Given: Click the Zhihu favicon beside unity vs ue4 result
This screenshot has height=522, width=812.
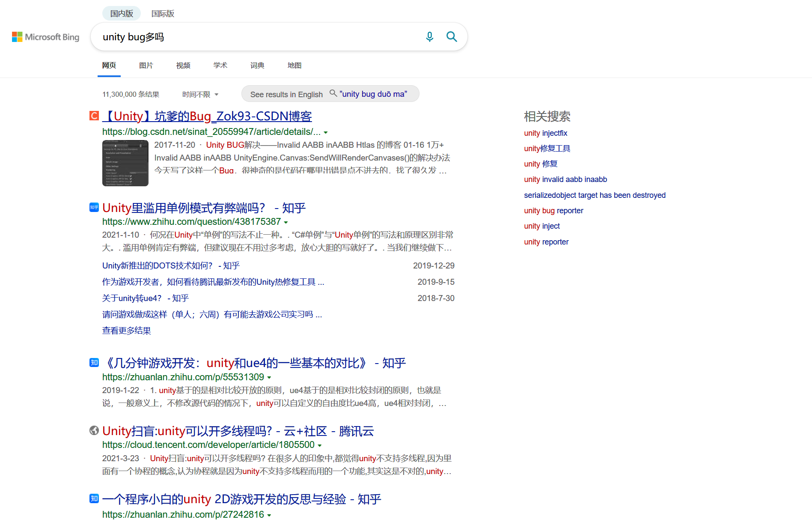Looking at the screenshot, I should point(94,362).
